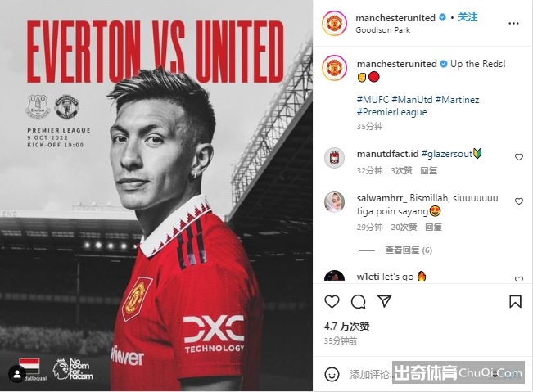The image size is (533, 392).
Task: Open the three-dot more options menu
Action: click(513, 24)
